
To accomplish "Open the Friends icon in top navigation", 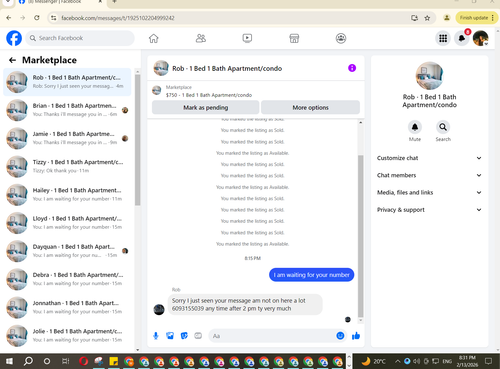I will (201, 38).
